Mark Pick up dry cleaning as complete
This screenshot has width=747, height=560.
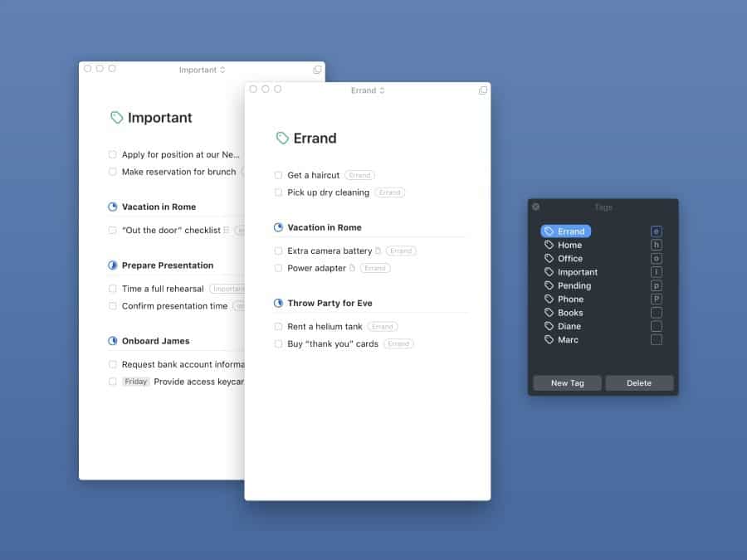point(279,192)
